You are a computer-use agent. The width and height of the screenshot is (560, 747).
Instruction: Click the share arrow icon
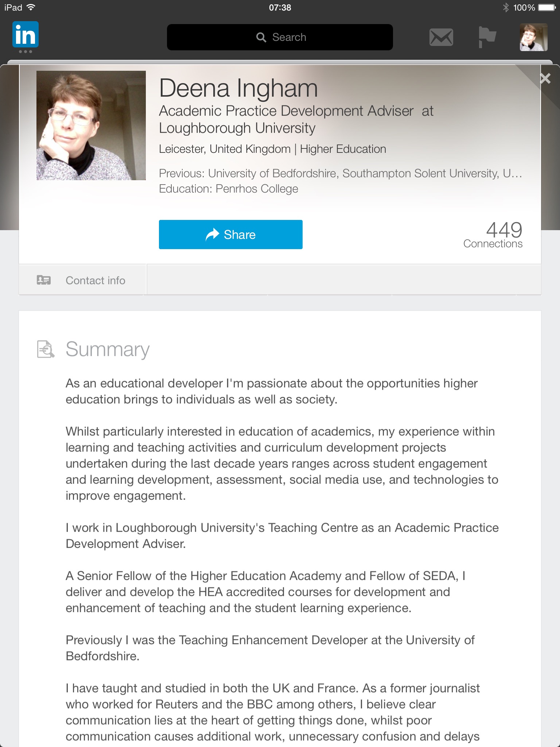coord(213,235)
